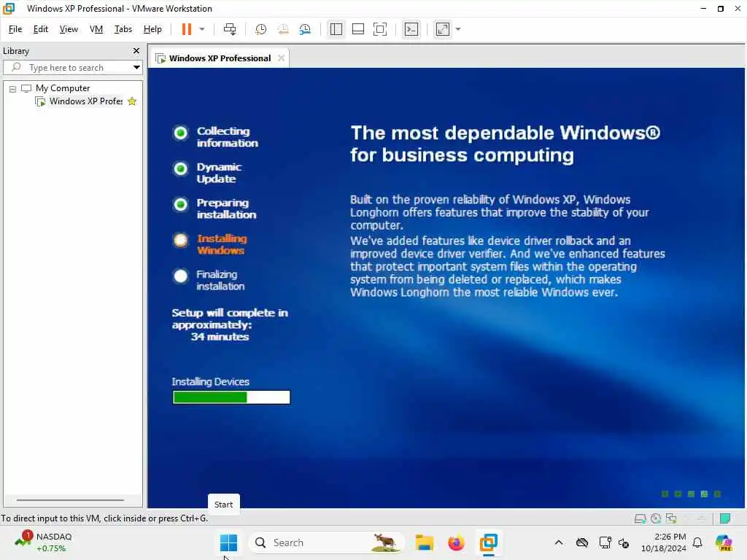Toggle favorite star on Windows XP Professional
The height and width of the screenshot is (560, 747).
click(132, 101)
